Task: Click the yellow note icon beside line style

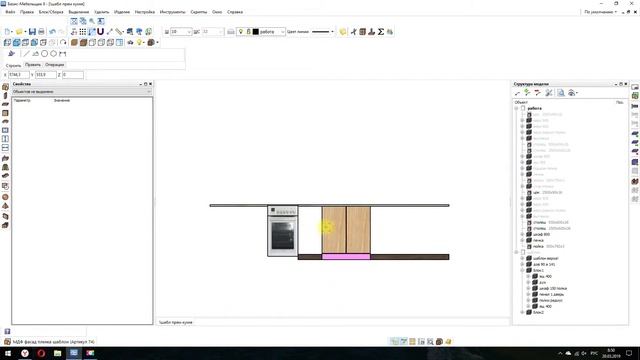Action: click(342, 31)
